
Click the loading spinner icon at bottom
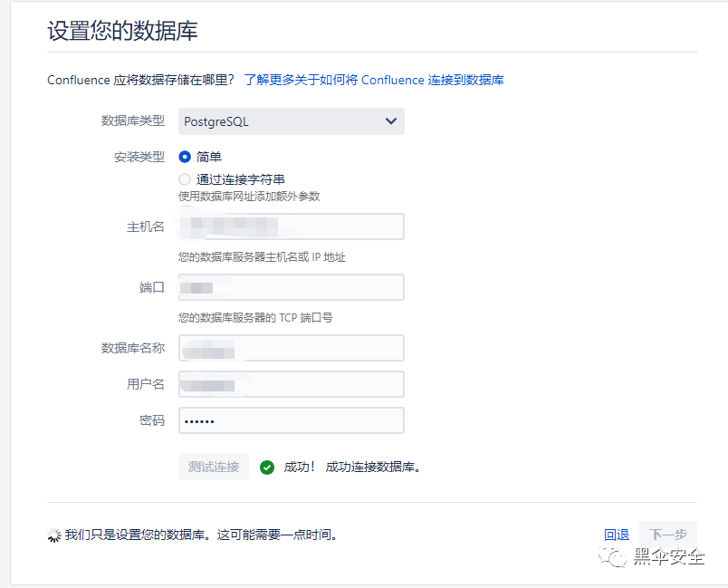coord(53,535)
